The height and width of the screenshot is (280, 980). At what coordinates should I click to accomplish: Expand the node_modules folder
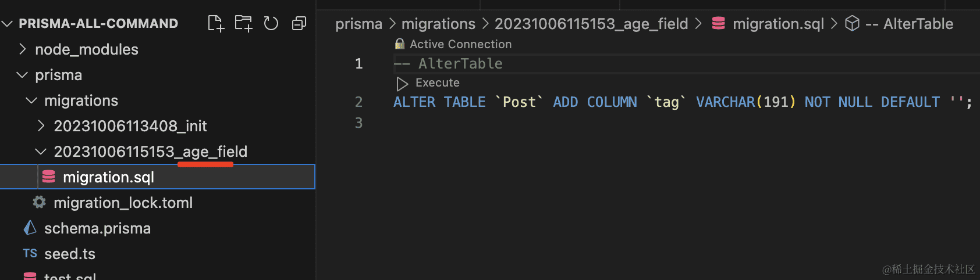pos(23,49)
